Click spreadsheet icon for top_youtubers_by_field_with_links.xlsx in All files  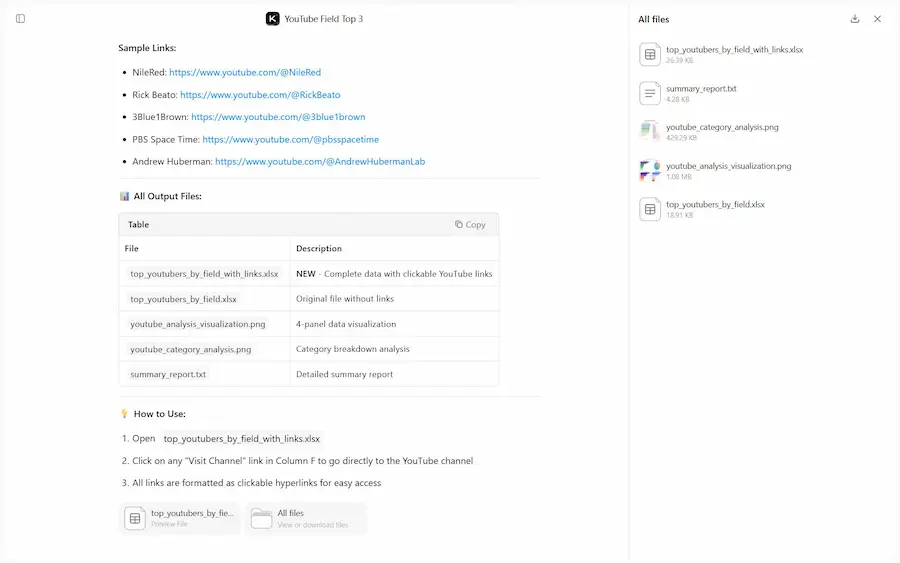(650, 55)
